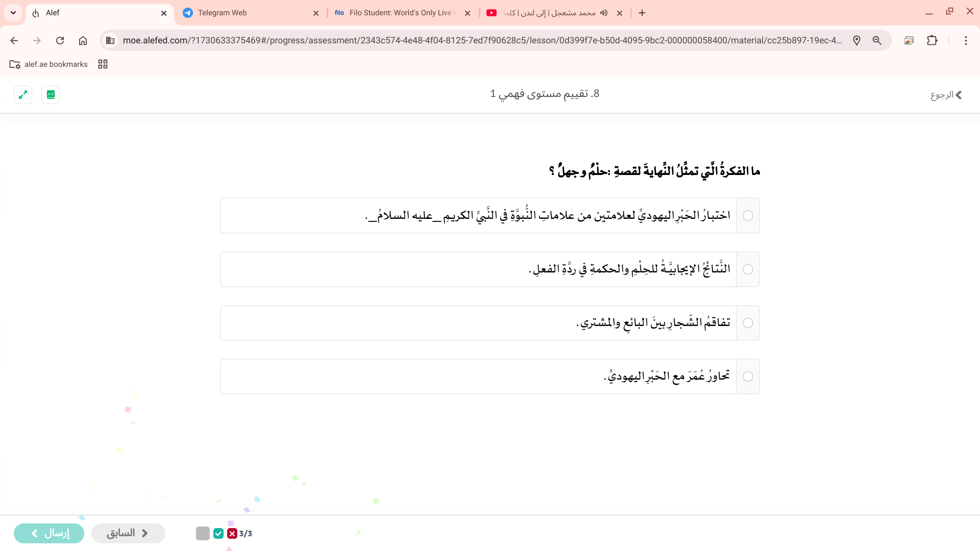Viewport: 980px width, 551px height.
Task: Open the browser extensions puzzle icon
Action: [932, 40]
